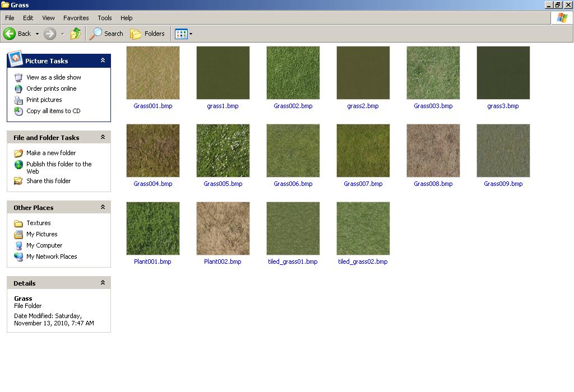
Task: Select the grass1.bmp thumbnail
Action: [223, 73]
